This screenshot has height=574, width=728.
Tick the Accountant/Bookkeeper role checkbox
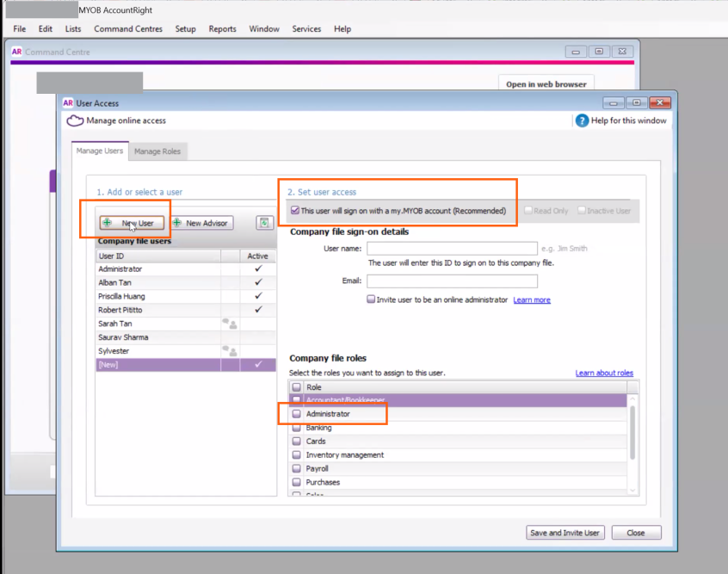[x=297, y=400]
